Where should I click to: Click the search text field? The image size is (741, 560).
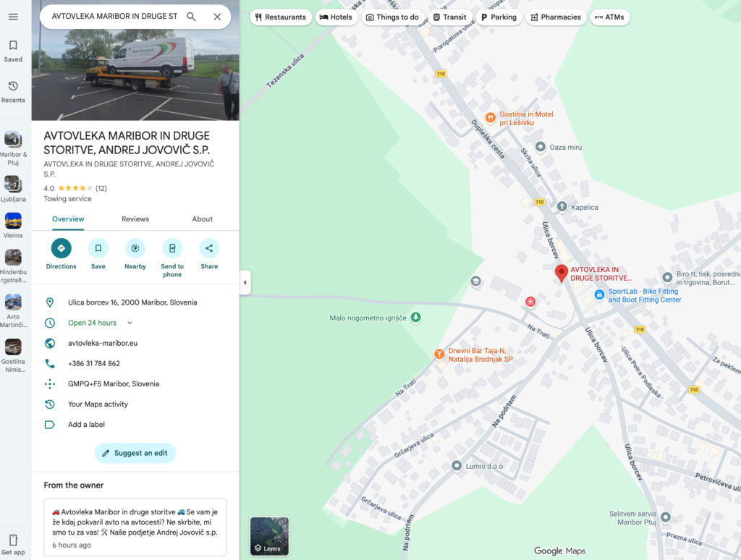coord(114,17)
